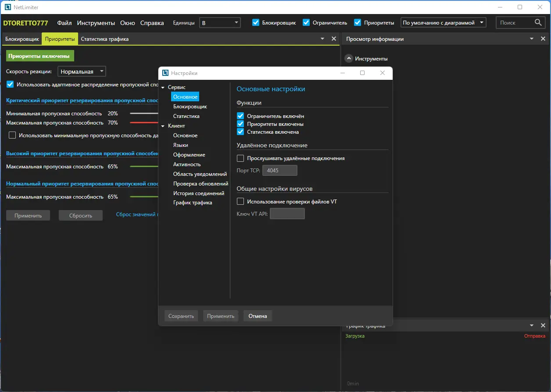Viewport: 551px width, 392px height.
Task: Maximize the Настройки dialog window
Action: click(362, 73)
